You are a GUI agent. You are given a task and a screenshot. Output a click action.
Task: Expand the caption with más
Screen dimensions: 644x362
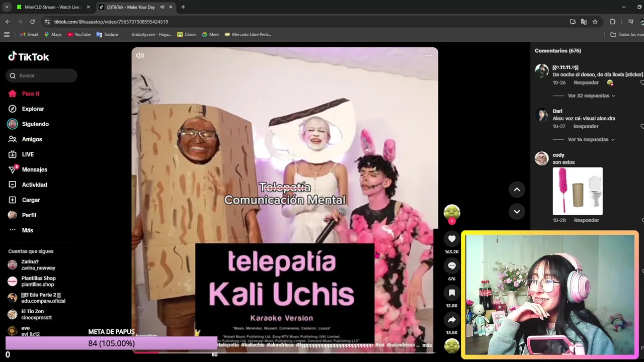click(427, 345)
